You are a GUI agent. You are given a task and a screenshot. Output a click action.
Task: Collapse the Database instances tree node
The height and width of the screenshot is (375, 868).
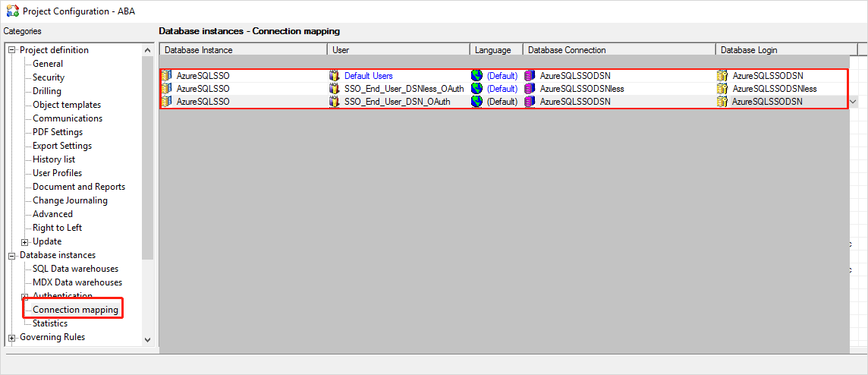coord(12,255)
